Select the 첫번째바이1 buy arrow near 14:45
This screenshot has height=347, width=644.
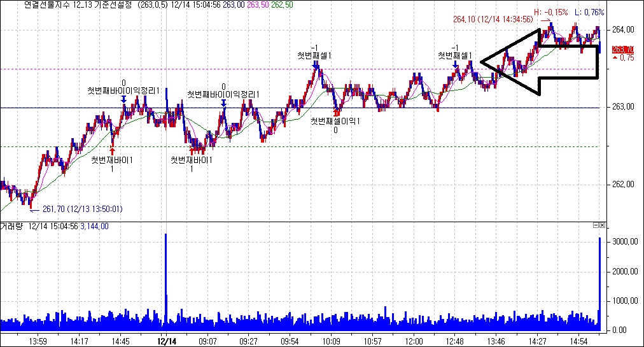[x=113, y=150]
